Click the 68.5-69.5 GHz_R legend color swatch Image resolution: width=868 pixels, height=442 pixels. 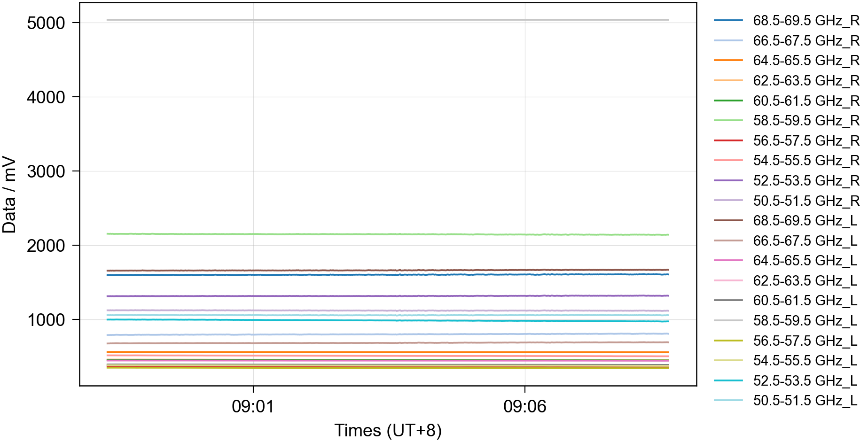point(728,21)
